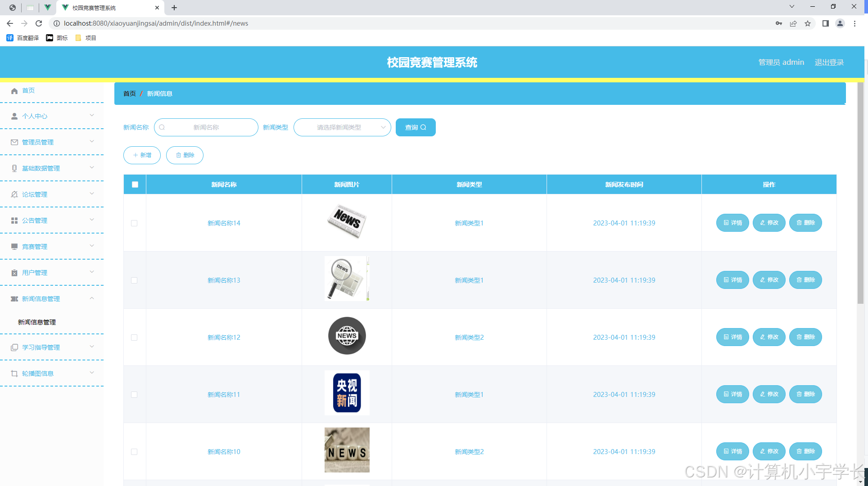The width and height of the screenshot is (868, 486).
Task: Bookmark this page with the star icon
Action: pos(808,23)
